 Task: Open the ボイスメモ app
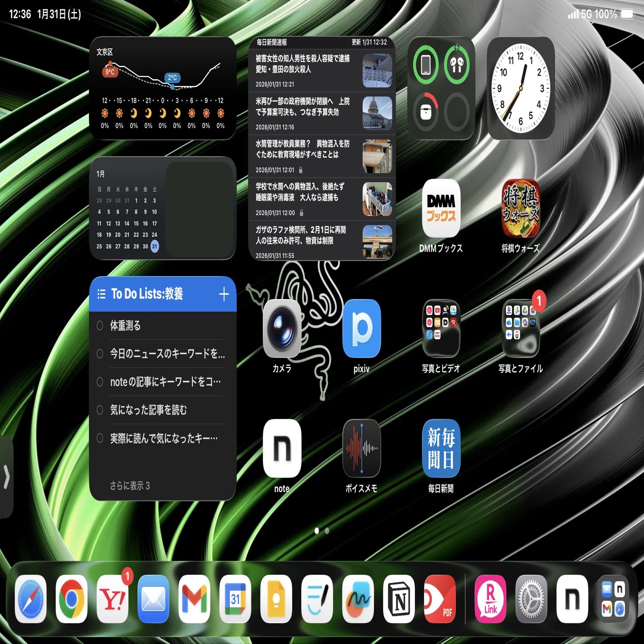[x=361, y=448]
